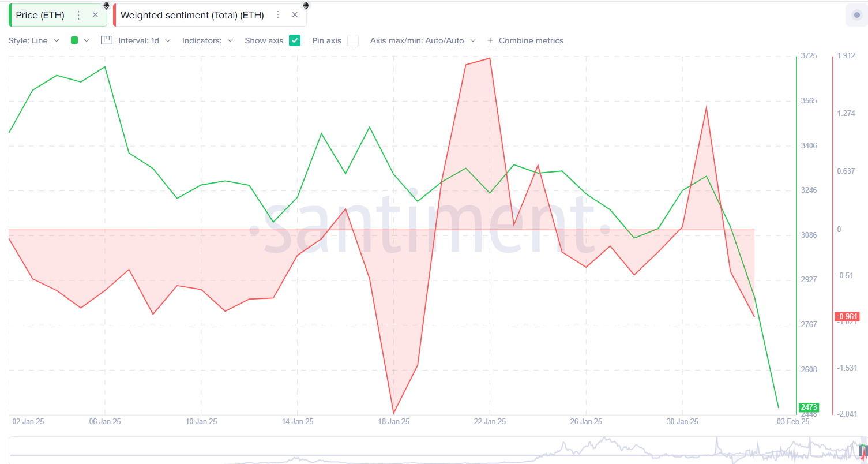Click the 03 Feb 25 date label
Screen dimensions: 868x464
tap(793, 422)
